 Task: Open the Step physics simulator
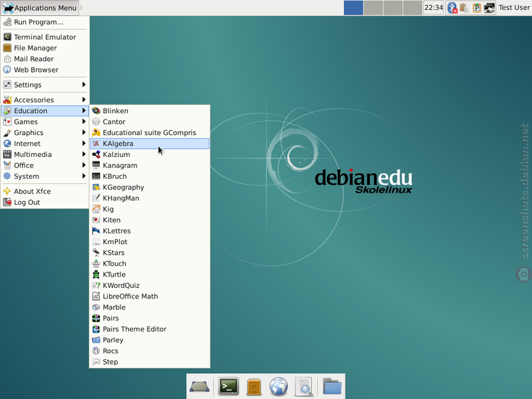point(150,362)
